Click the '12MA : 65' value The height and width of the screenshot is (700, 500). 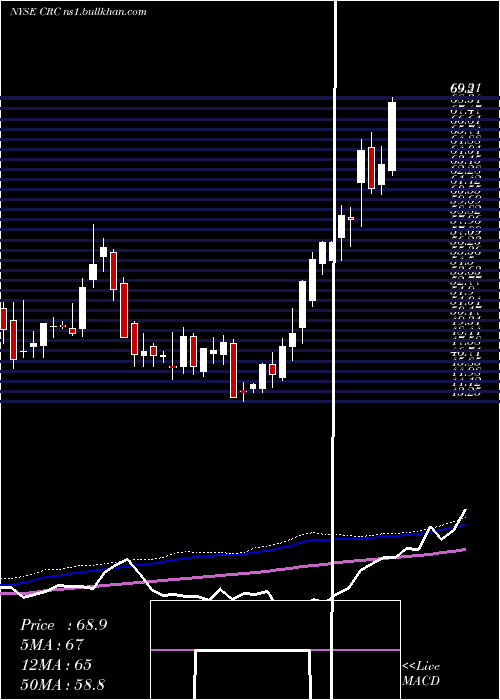(56, 664)
